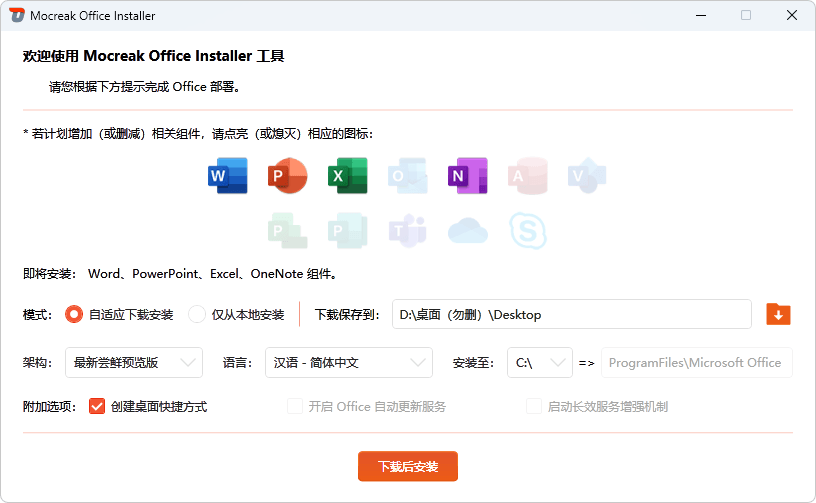Toggle the Excel component icon

point(348,176)
